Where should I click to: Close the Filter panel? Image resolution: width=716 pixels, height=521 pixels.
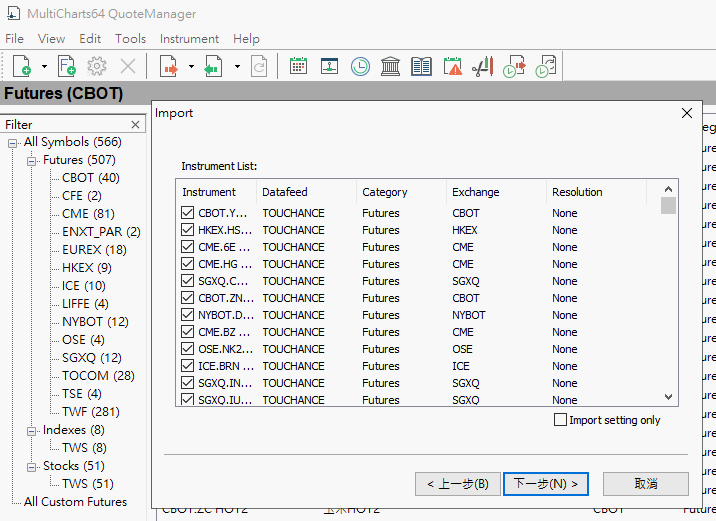pos(135,125)
